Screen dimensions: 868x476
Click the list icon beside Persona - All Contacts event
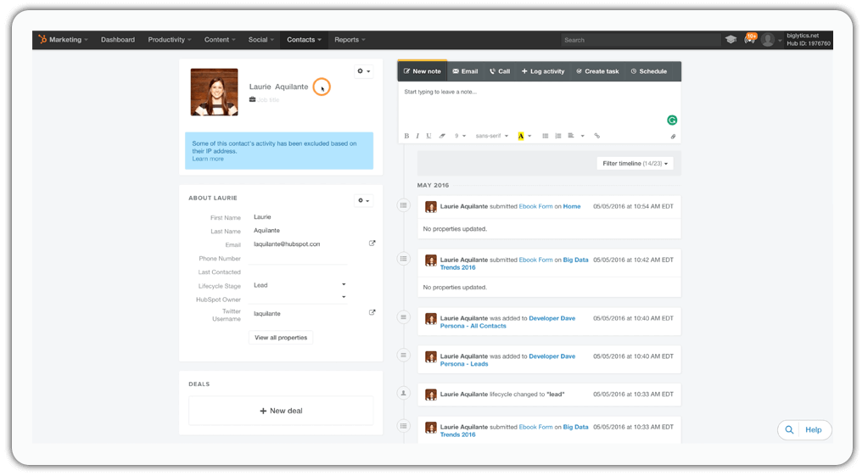click(x=404, y=317)
